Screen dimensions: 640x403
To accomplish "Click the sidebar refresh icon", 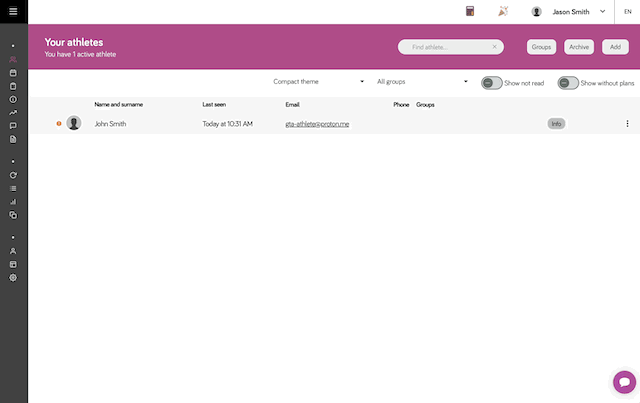I will click(x=13, y=175).
